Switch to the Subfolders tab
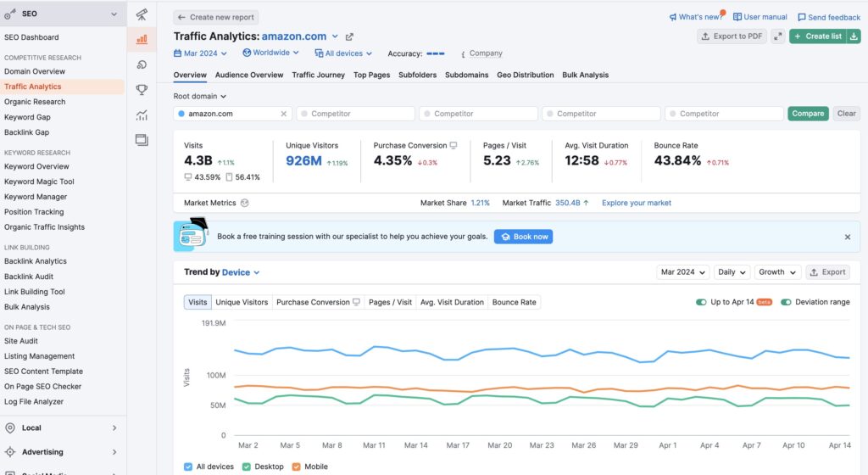 pyautogui.click(x=417, y=75)
